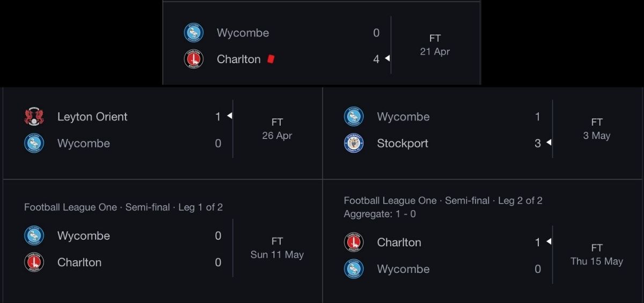644x303 pixels.
Task: Click Wycombe crest in the Leyton Orient match
Action: click(x=34, y=143)
